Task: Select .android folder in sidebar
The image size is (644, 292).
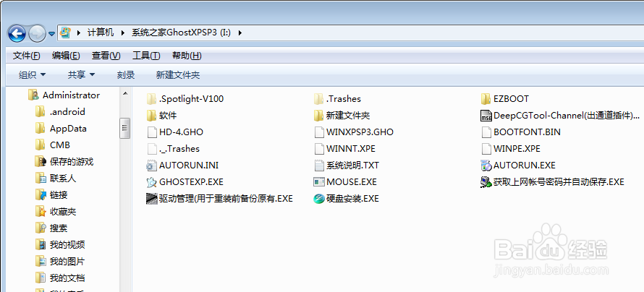Action: click(x=60, y=111)
